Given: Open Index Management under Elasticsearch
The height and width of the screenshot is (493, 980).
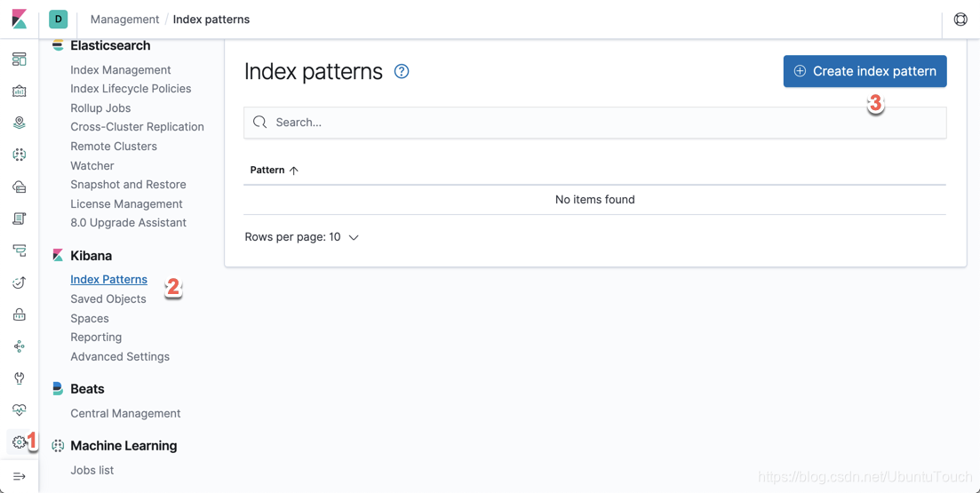Looking at the screenshot, I should [121, 70].
